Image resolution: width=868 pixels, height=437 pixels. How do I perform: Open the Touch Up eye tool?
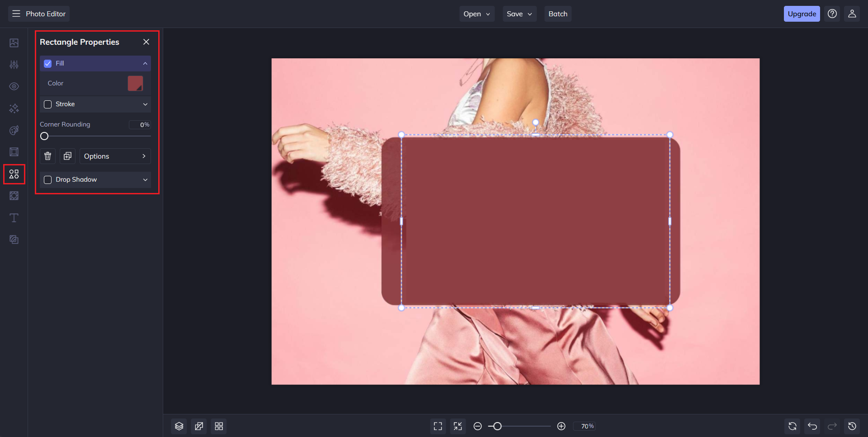14,86
